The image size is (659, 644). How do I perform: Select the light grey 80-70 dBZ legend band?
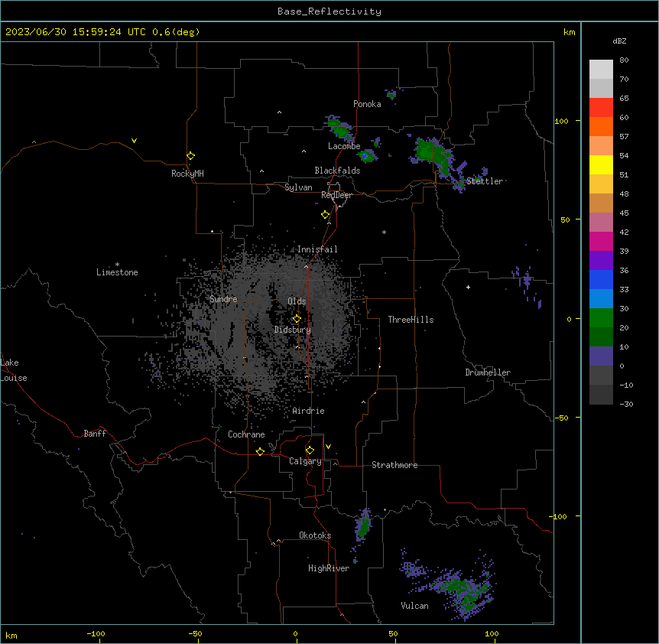pyautogui.click(x=601, y=69)
